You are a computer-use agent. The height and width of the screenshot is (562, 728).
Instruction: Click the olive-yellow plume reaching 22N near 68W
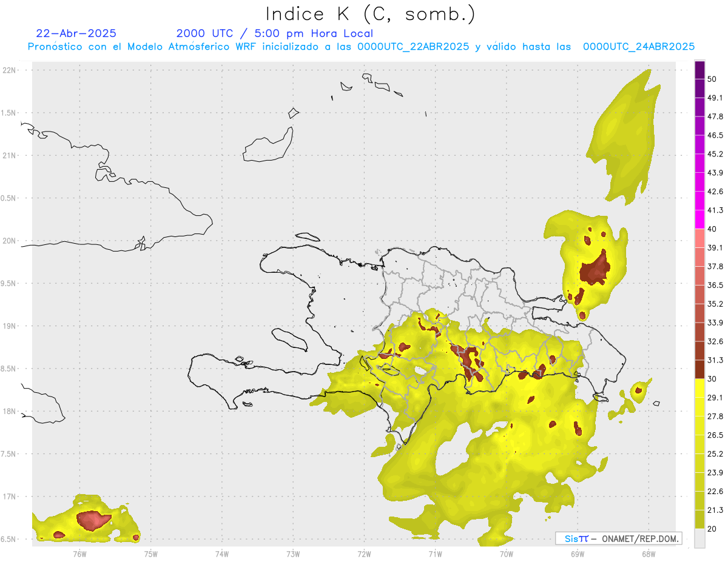click(x=625, y=136)
